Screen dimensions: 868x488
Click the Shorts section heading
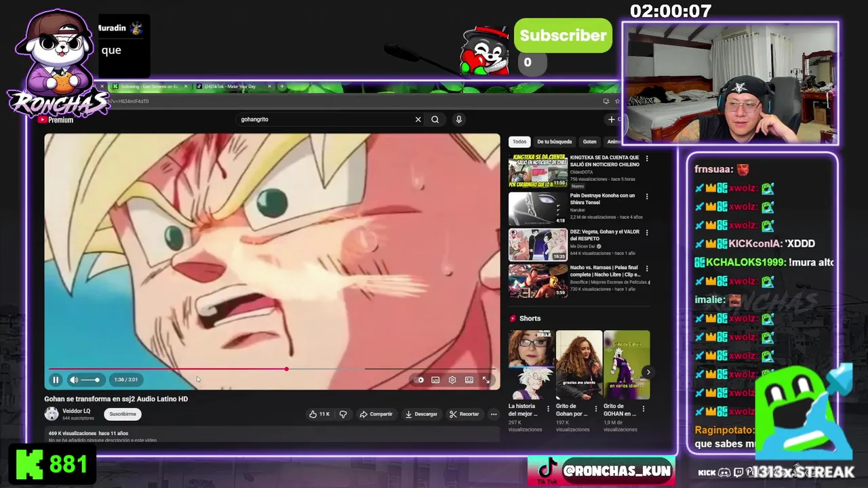pyautogui.click(x=530, y=319)
